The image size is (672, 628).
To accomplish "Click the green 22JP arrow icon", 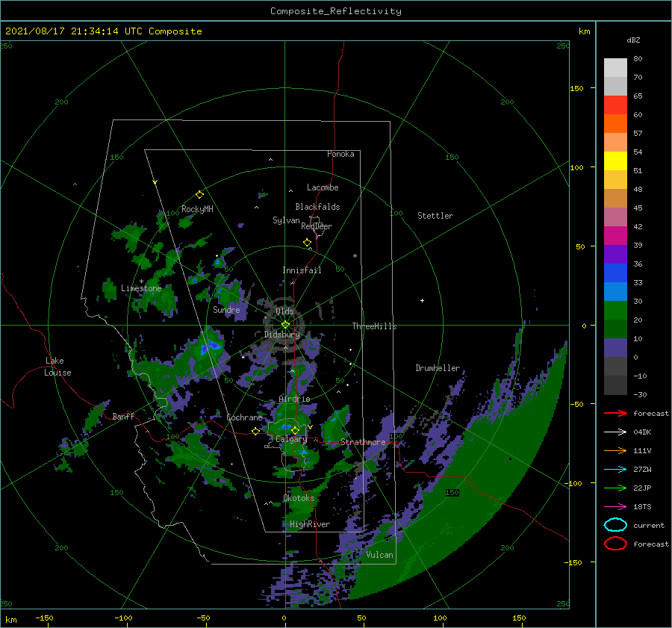I will click(615, 488).
